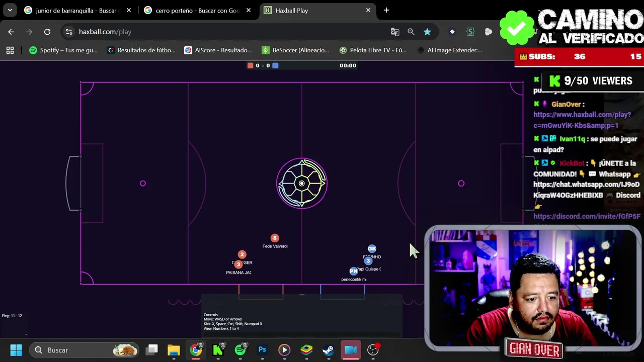Click the zoom magnifier icon in address bar

point(411,32)
